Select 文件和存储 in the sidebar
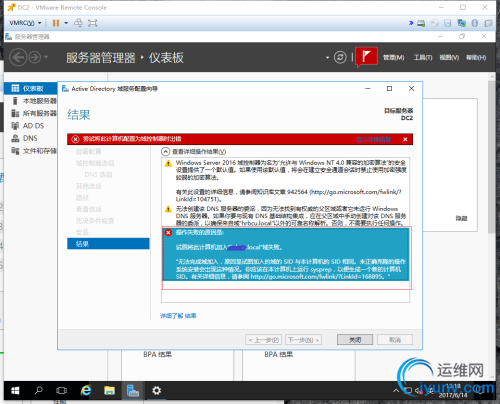500x404 pixels. 31,151
